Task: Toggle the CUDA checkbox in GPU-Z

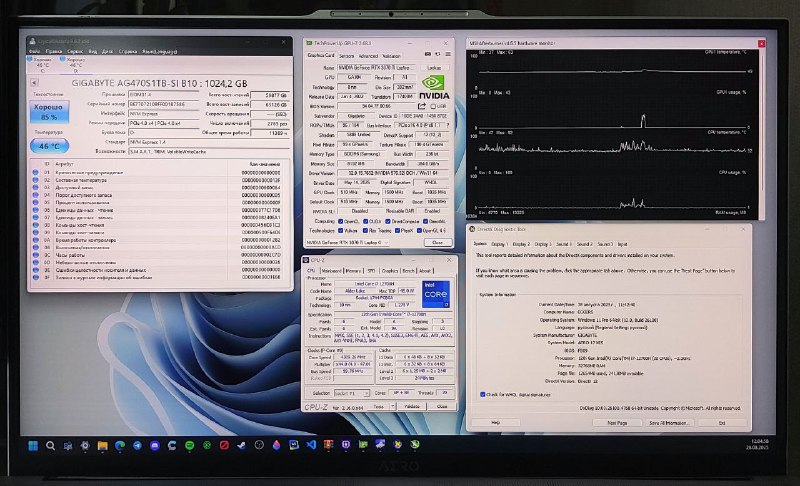Action: (x=365, y=221)
